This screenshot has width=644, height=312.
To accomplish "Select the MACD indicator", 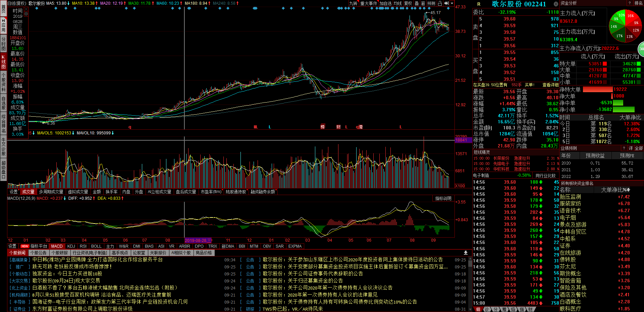I will point(57,246).
